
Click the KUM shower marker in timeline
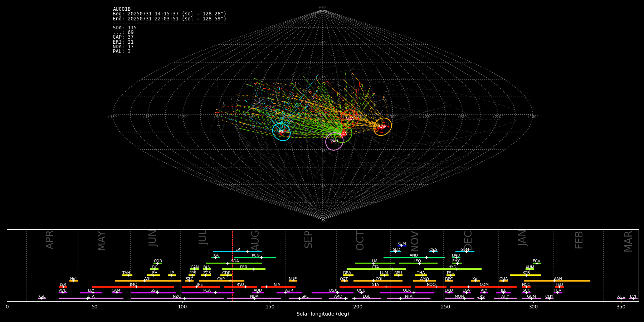click(x=402, y=246)
